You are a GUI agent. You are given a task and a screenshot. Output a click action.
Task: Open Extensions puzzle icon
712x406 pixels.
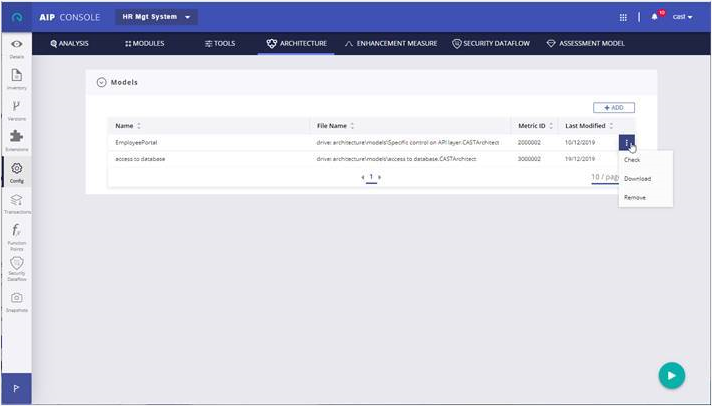(16, 139)
